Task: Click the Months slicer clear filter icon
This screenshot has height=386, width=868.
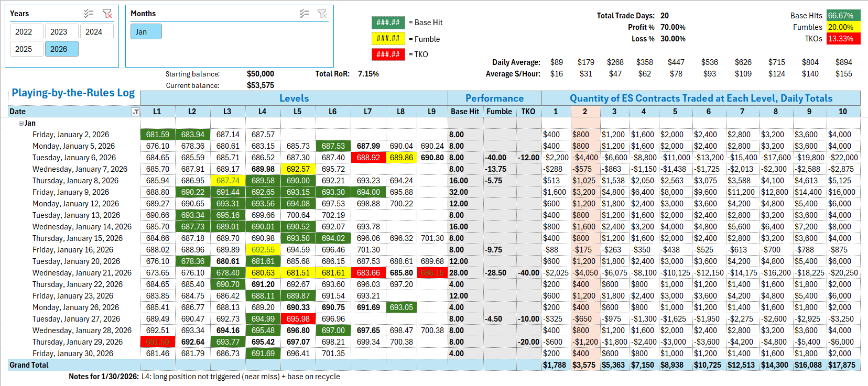Action: pos(322,14)
